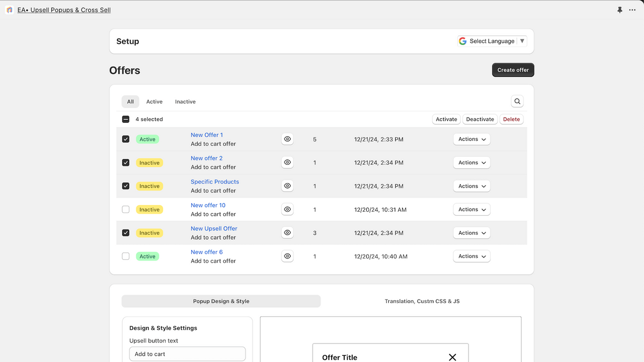Click the Upsell button text input field
Image resolution: width=644 pixels, height=362 pixels.
click(x=187, y=354)
